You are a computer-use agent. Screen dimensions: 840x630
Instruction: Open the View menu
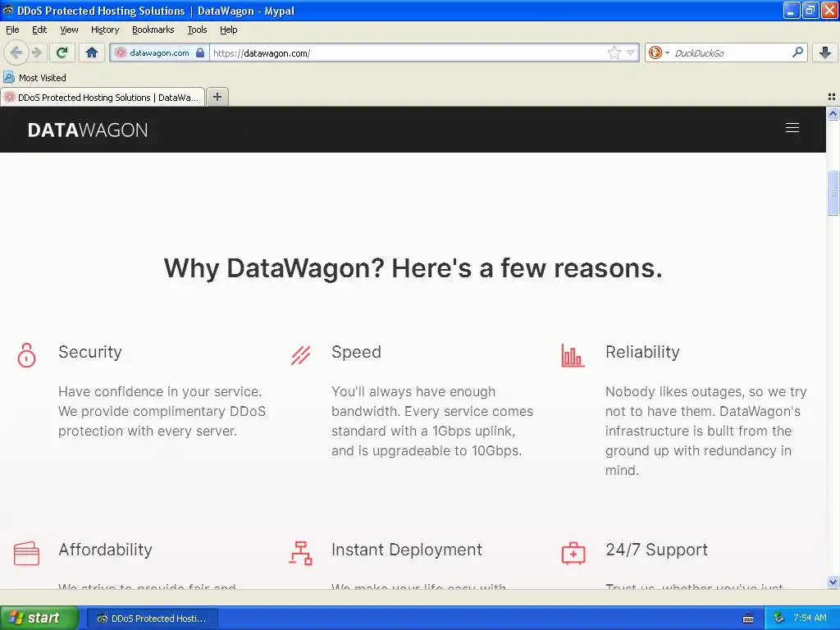coord(69,30)
